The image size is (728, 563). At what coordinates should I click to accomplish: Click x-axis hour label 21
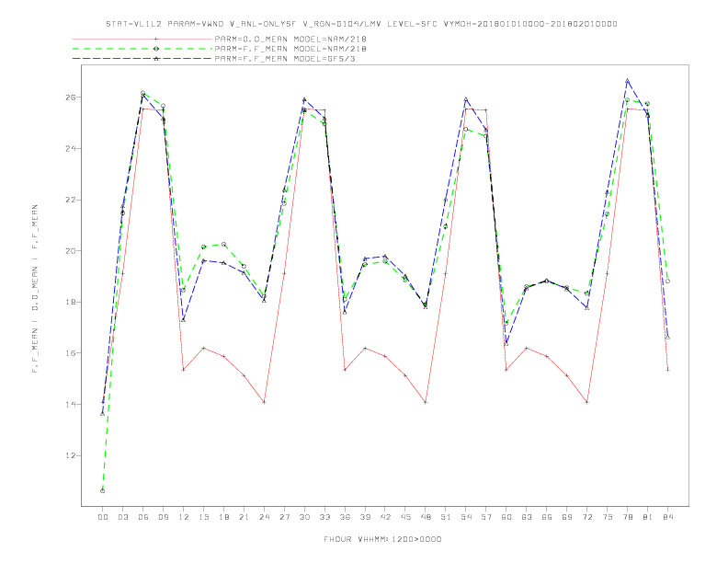pos(245,517)
